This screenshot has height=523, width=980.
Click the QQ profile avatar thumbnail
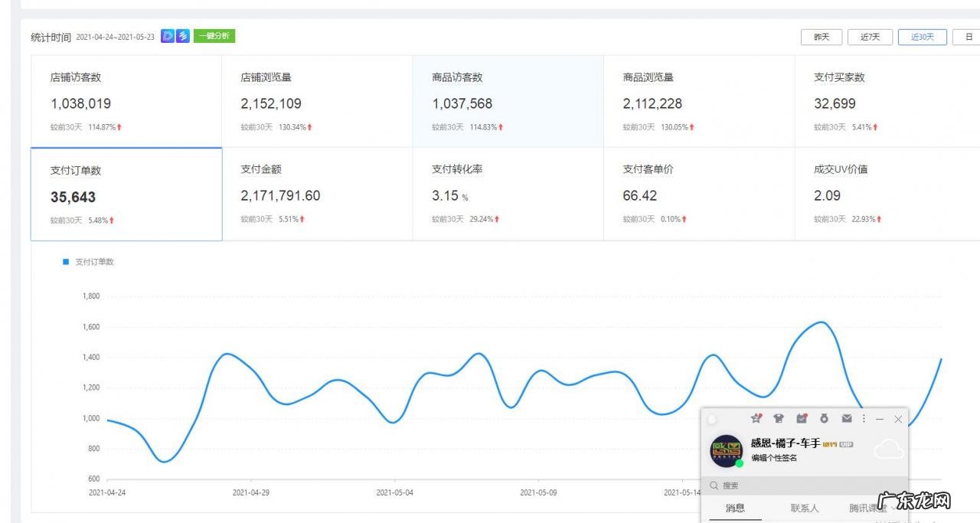point(726,450)
